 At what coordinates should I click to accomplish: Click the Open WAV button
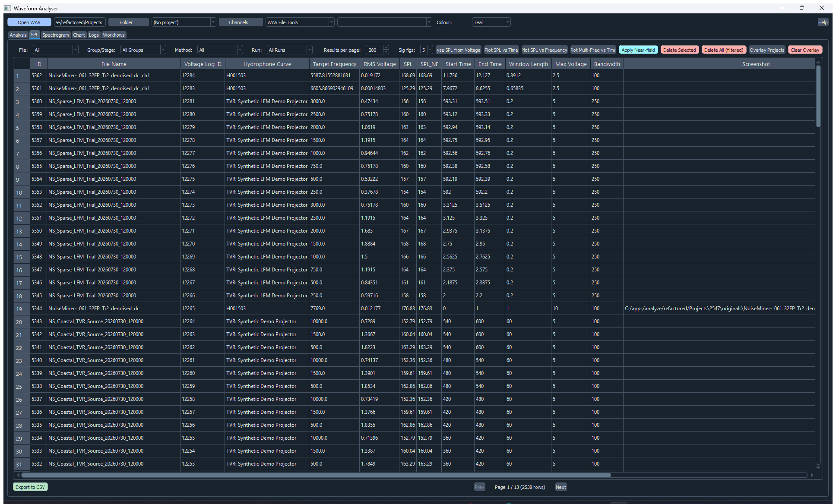coord(29,22)
